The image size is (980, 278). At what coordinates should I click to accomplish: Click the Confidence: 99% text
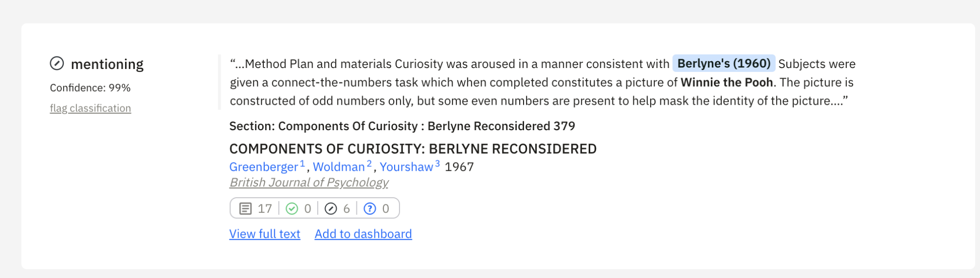coord(90,88)
